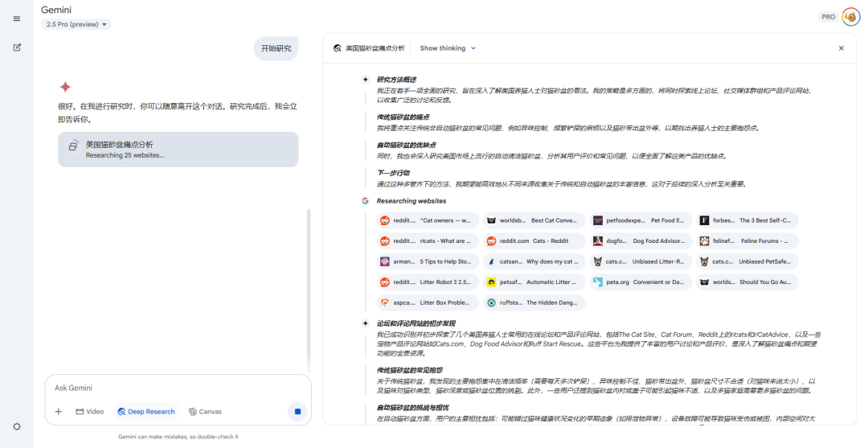This screenshot has height=448, width=868.
Task: Open catsan... Why does my cat chip
Action: 534,261
